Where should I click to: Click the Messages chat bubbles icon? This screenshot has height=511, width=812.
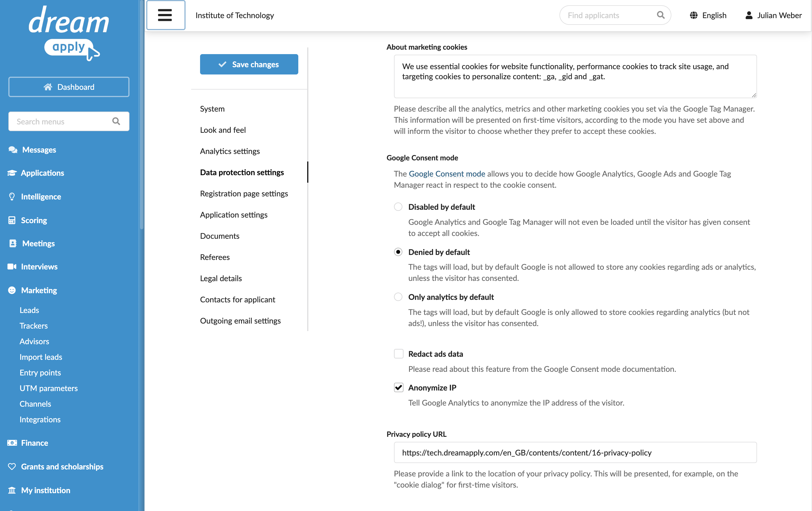[13, 150]
